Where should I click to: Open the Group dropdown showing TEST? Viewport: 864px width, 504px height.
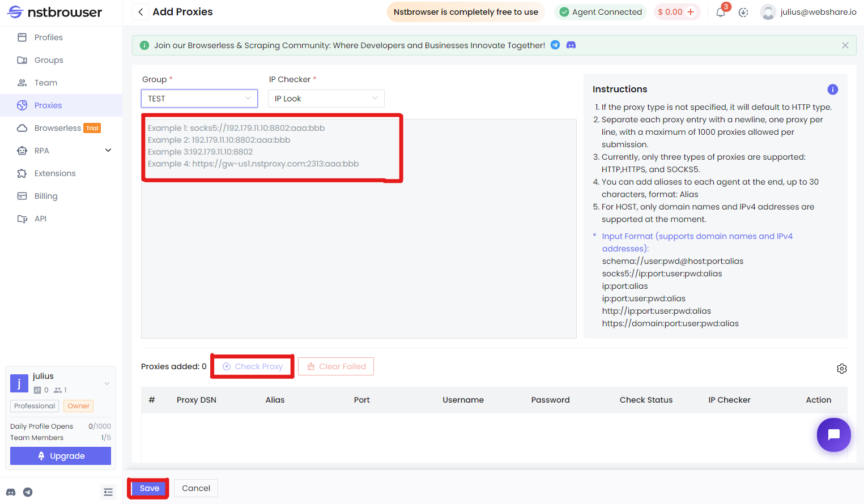pyautogui.click(x=199, y=99)
